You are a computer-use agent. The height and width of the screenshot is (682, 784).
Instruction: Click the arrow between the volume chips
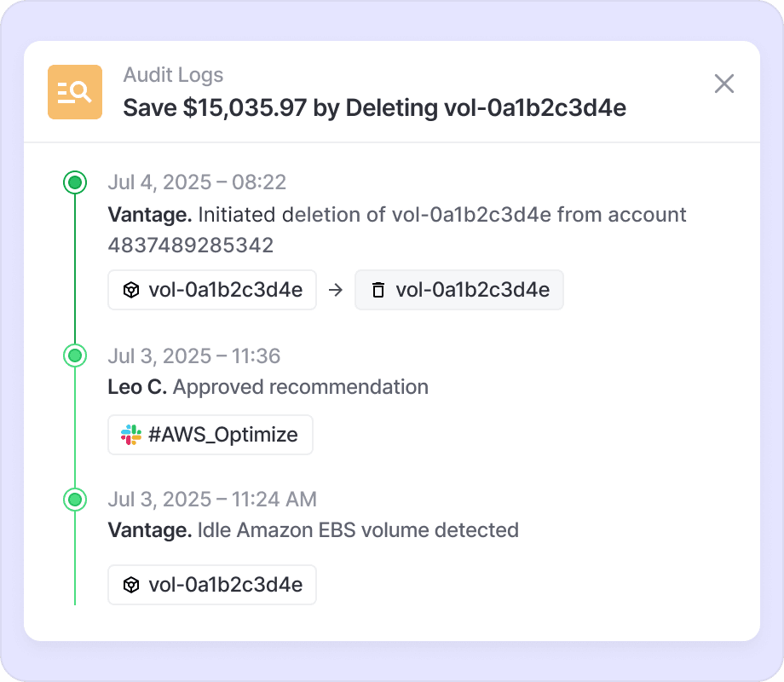pos(336,290)
